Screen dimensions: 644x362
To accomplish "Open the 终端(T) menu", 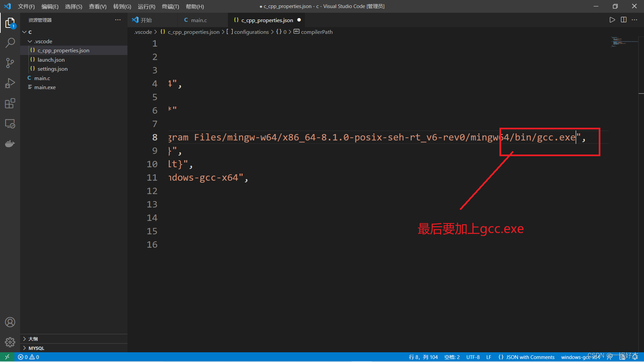I will click(x=170, y=6).
